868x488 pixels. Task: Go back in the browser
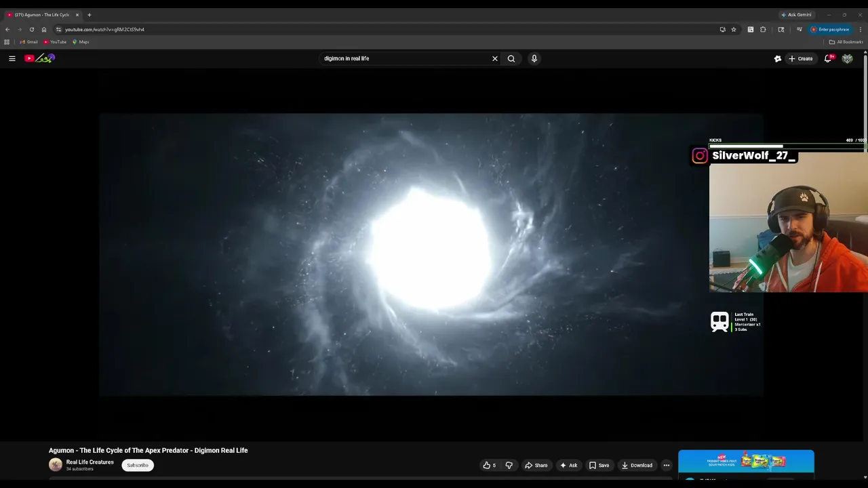pos(7,30)
